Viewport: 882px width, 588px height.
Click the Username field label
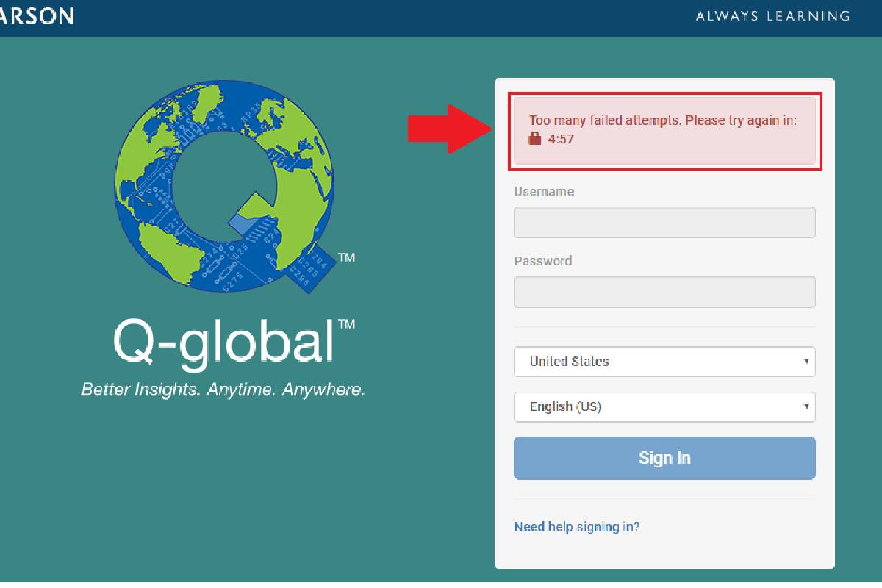(x=544, y=192)
